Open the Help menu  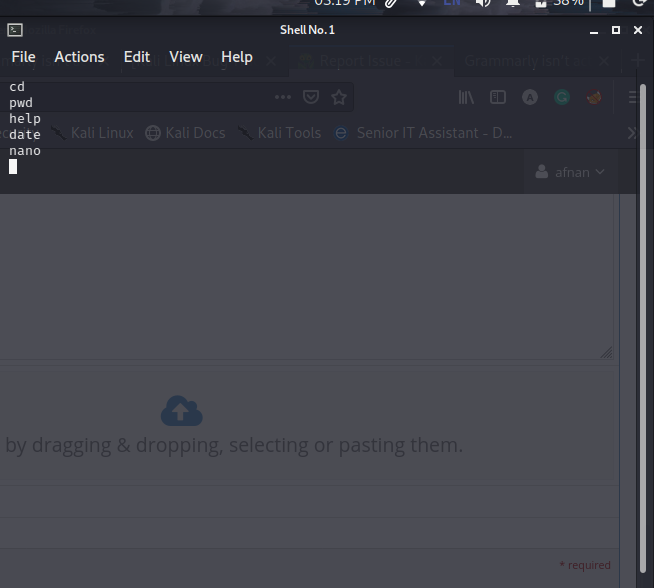(x=237, y=57)
